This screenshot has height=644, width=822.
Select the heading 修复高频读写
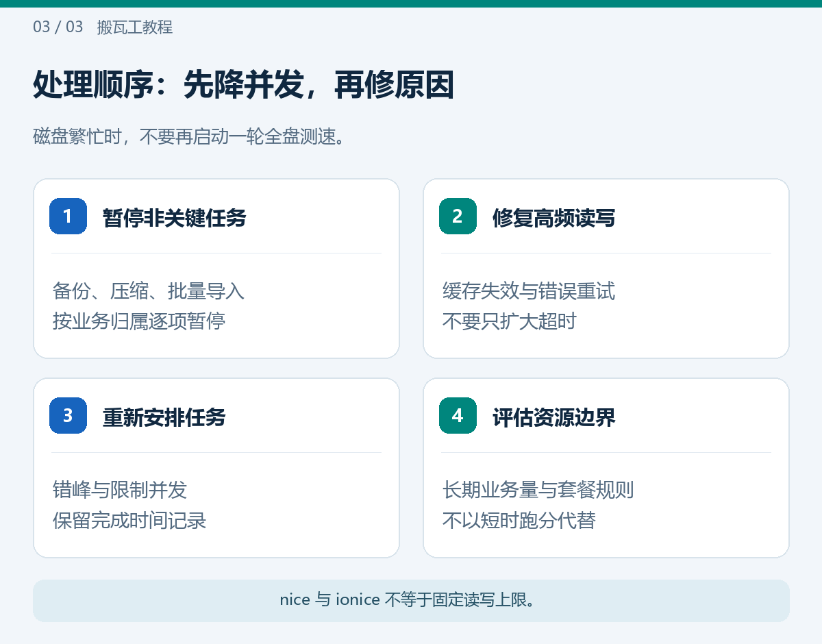tap(553, 218)
